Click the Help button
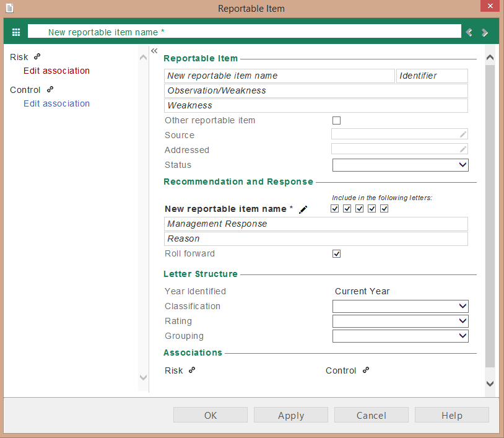Viewport: 504px width, 438px height. point(452,415)
